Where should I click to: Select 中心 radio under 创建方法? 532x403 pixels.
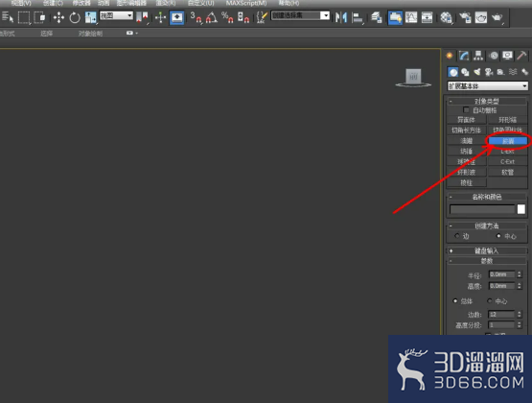pos(498,236)
